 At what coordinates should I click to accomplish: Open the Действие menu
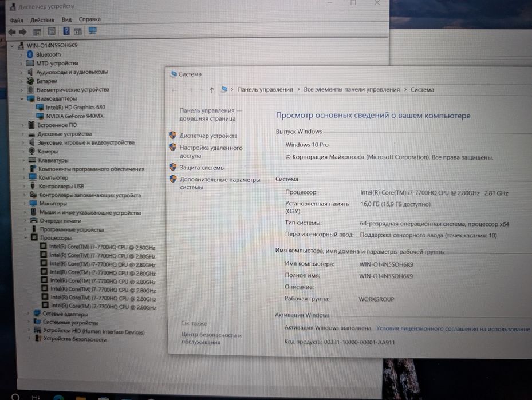click(42, 20)
